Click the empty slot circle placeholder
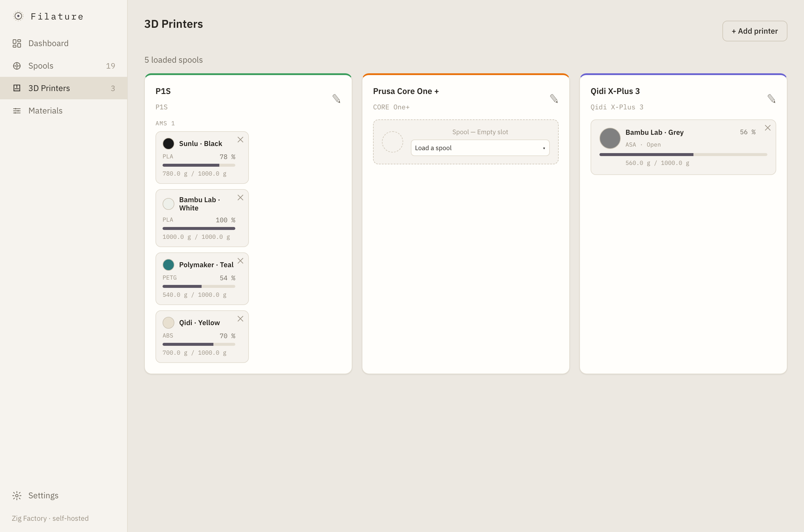 [x=392, y=142]
